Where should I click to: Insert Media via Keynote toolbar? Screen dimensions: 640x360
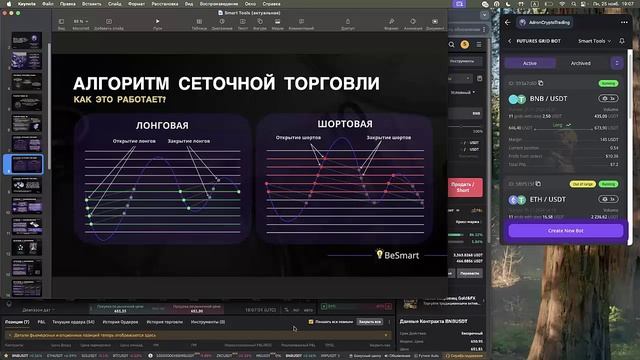pos(278,21)
